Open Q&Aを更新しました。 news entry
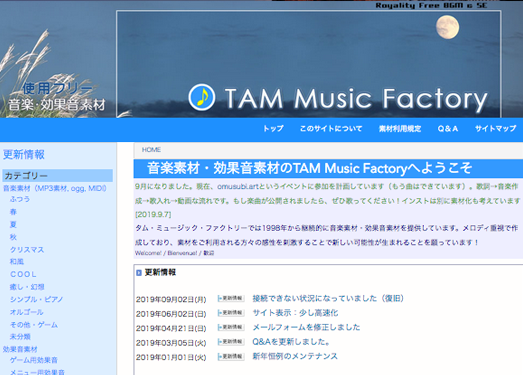This screenshot has height=375, width=523. 291,342
